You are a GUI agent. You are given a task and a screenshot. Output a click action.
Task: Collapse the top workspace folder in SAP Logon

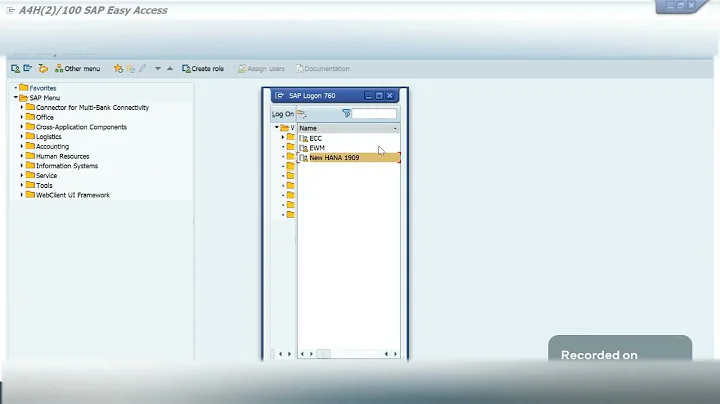276,127
